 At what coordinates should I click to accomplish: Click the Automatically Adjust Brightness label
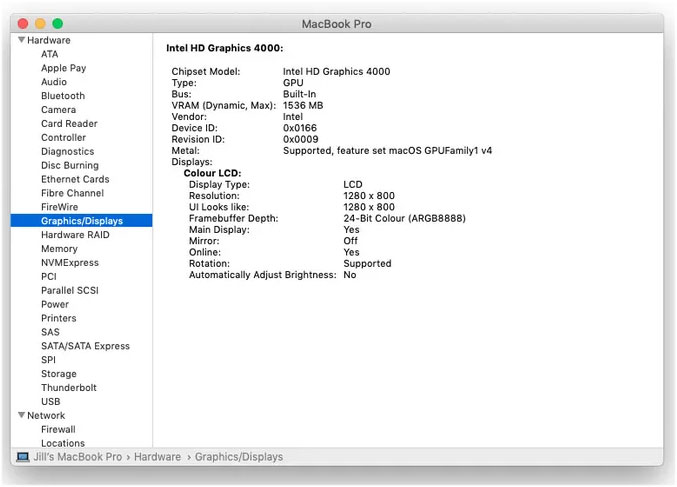coord(263,275)
